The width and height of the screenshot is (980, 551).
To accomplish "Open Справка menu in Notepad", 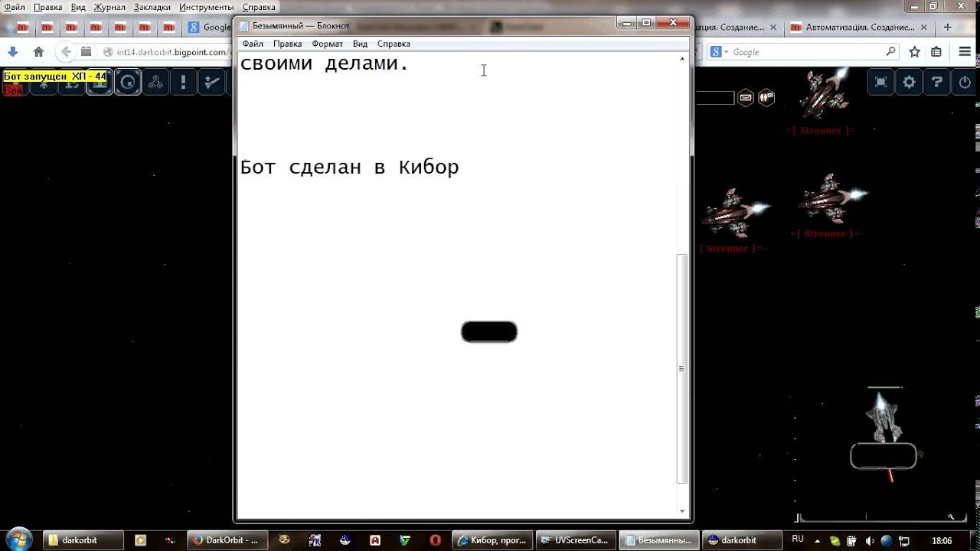I will pyautogui.click(x=394, y=44).
